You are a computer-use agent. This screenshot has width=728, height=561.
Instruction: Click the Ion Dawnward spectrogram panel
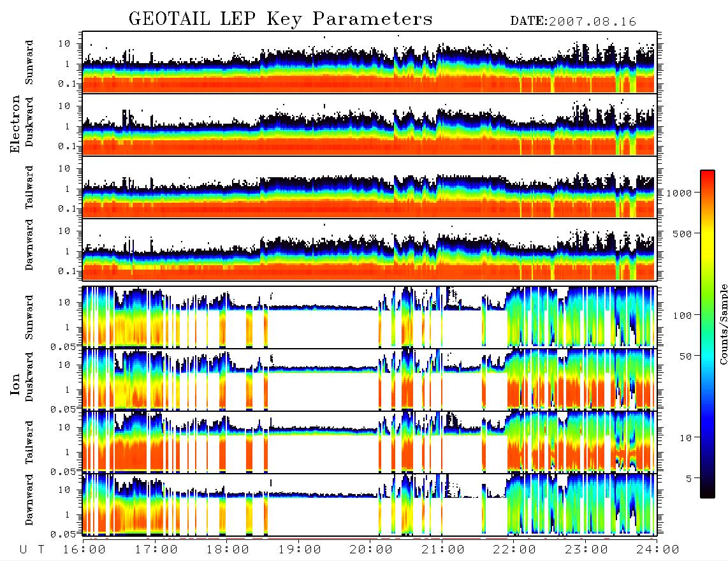[x=370, y=505]
